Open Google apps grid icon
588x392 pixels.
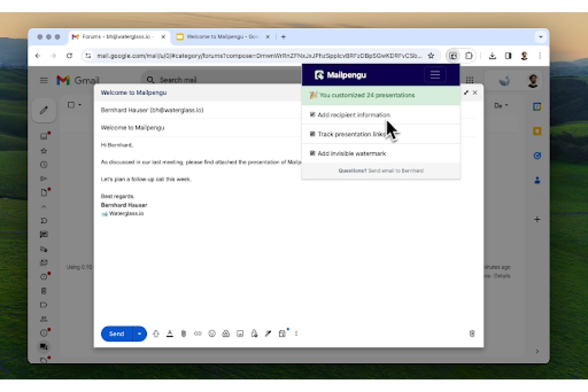click(470, 80)
